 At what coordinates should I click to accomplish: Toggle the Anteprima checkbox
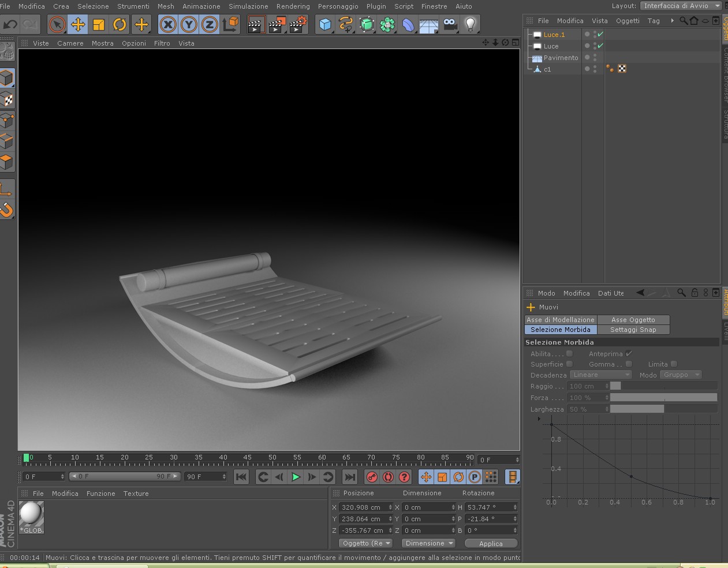coord(629,354)
